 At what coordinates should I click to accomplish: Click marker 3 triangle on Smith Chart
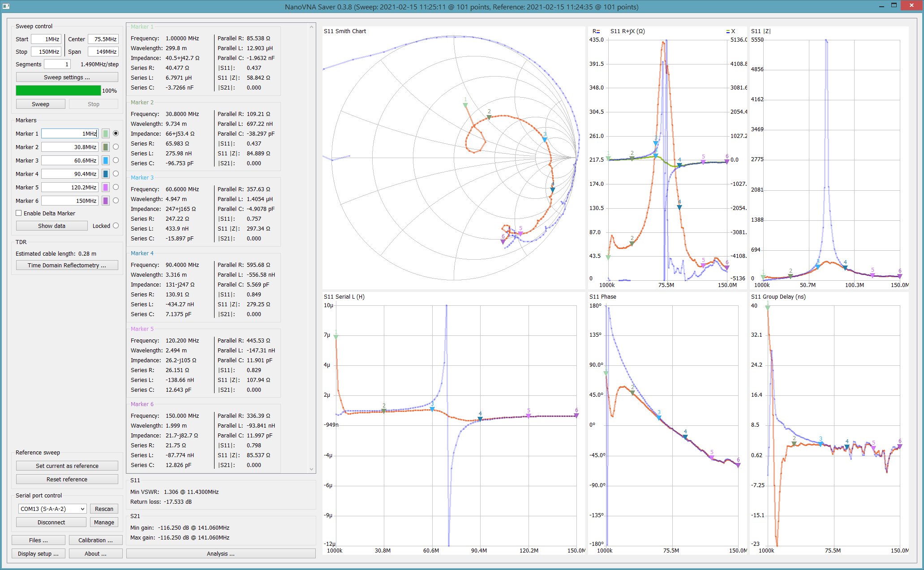(x=545, y=140)
